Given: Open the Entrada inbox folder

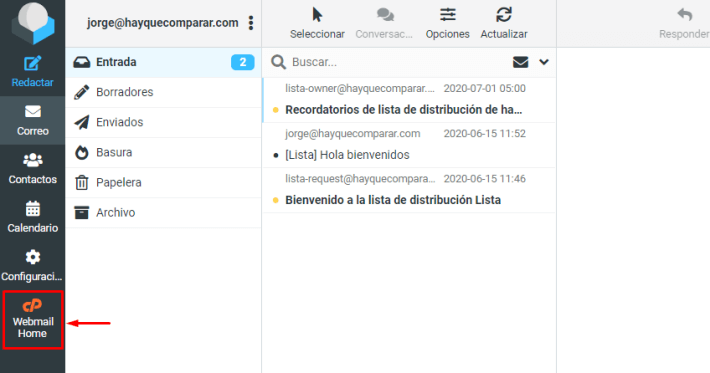Looking at the screenshot, I should pos(163,62).
